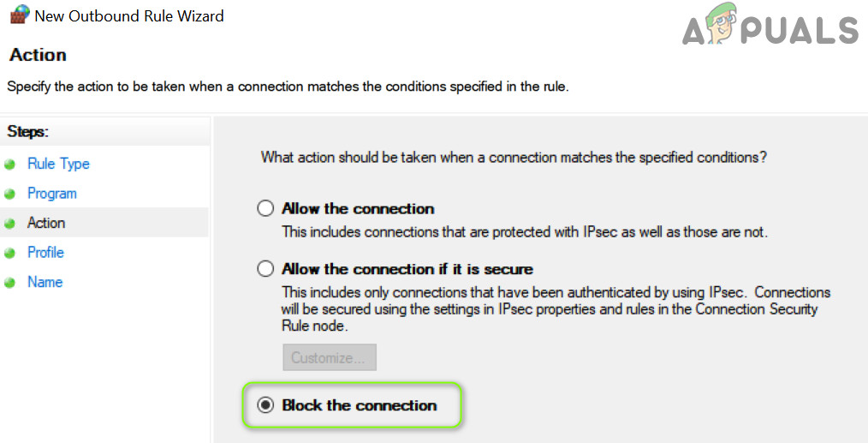
Task: Click the green bullet beside Rule Type
Action: (x=10, y=165)
